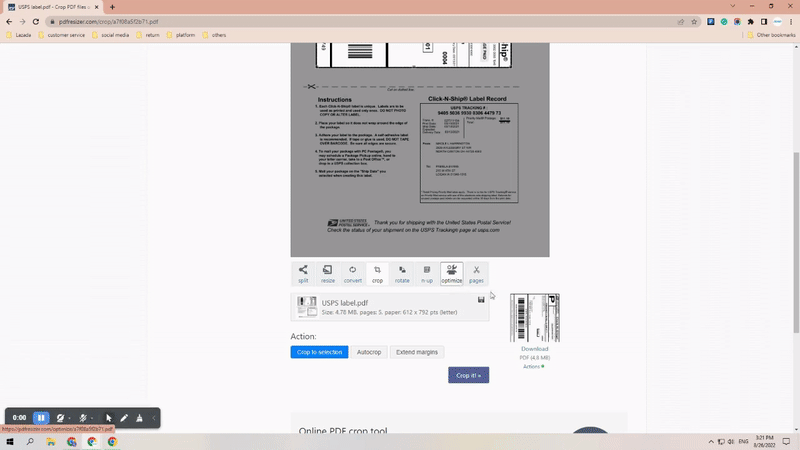Select the recorder pen drawing tool

(124, 418)
